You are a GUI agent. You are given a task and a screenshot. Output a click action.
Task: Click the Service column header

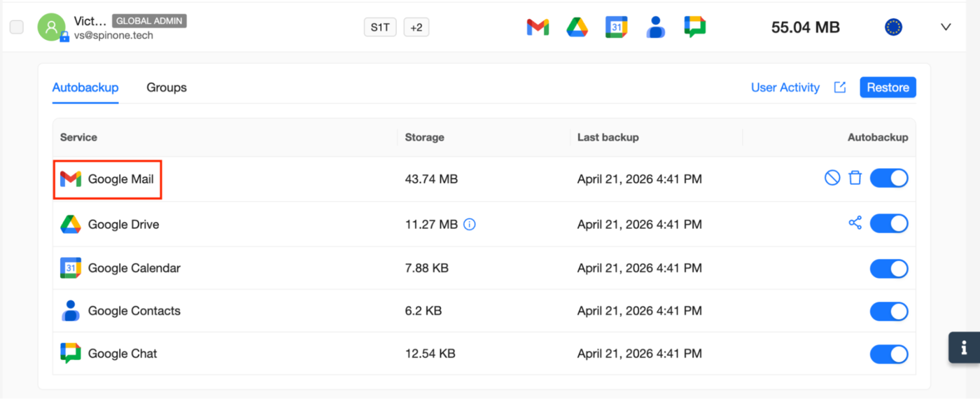pos(78,137)
